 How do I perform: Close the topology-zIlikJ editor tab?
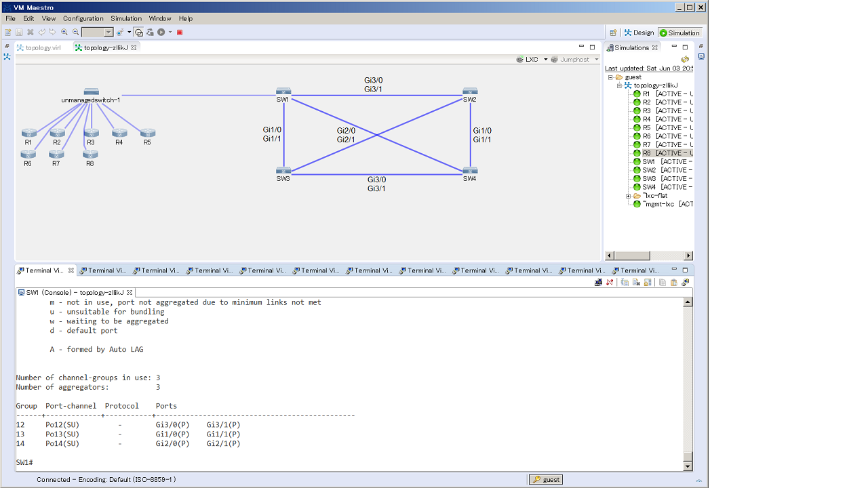(x=134, y=47)
